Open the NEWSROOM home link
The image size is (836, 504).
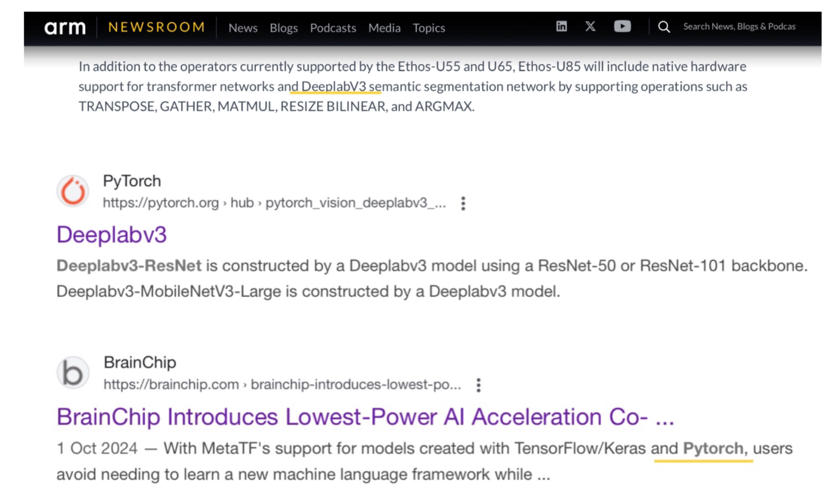coord(156,27)
